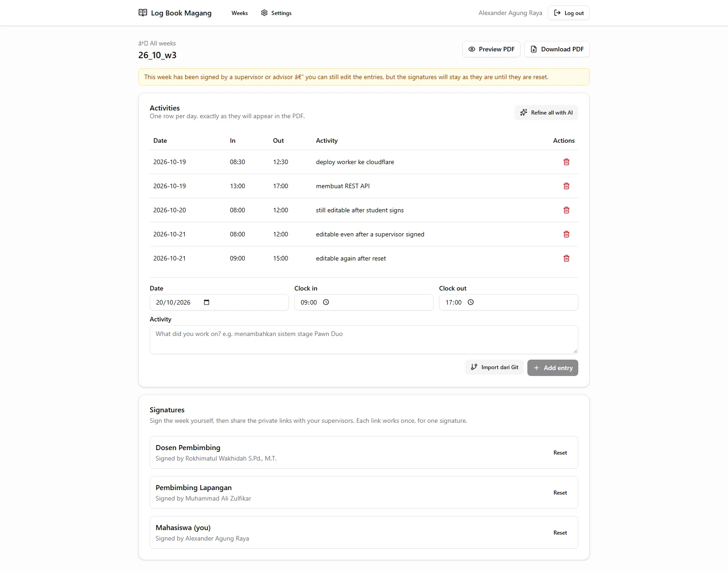Open the calendar picker in Date field
This screenshot has height=571, width=728.
coord(207,302)
